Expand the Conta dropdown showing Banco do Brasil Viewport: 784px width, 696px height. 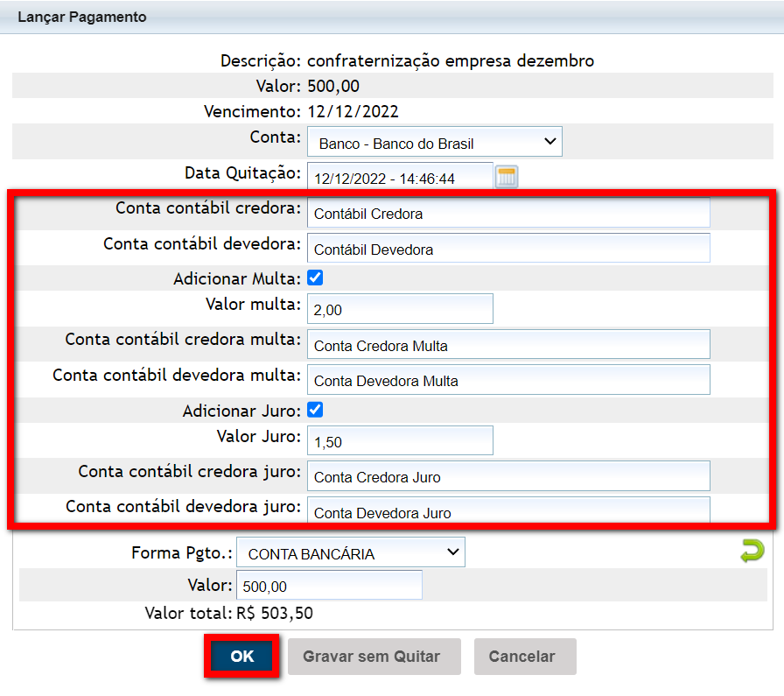pos(434,142)
